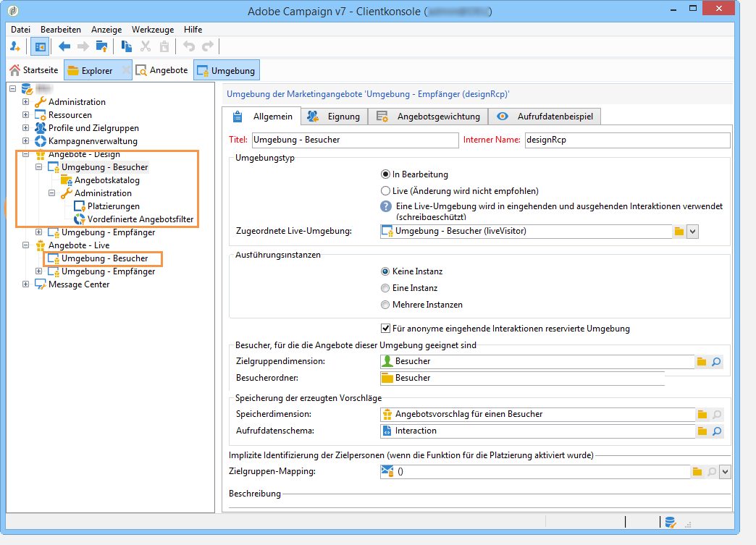Click magnifier icon beside Speicherdimension field
Screen dimensions: 756x545
click(717, 415)
